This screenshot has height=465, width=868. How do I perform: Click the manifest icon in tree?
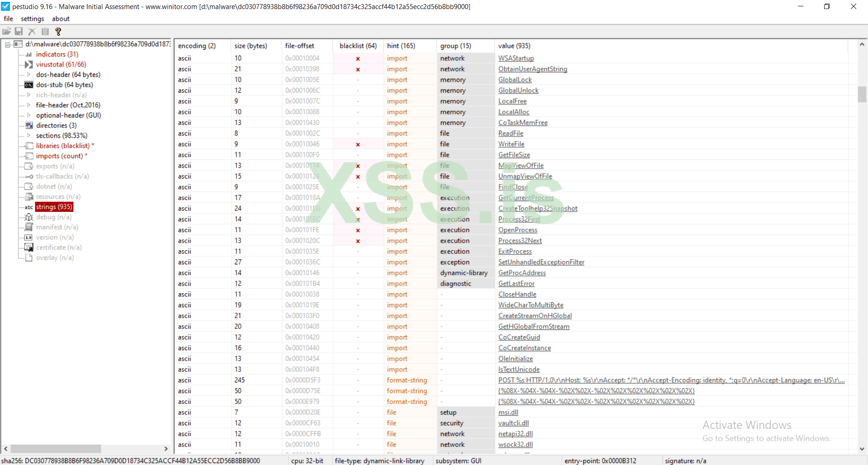(29, 227)
